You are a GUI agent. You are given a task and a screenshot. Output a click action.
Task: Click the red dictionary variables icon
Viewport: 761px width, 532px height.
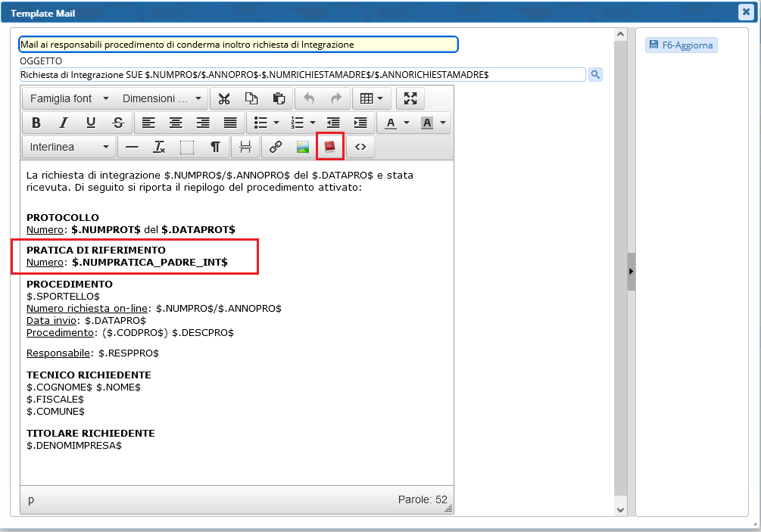[330, 147]
